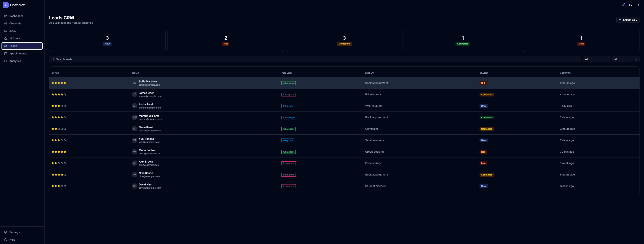Screen dimensions: 644x244
Task: Select the Converted leads summary card
Action: [x=463, y=41]
